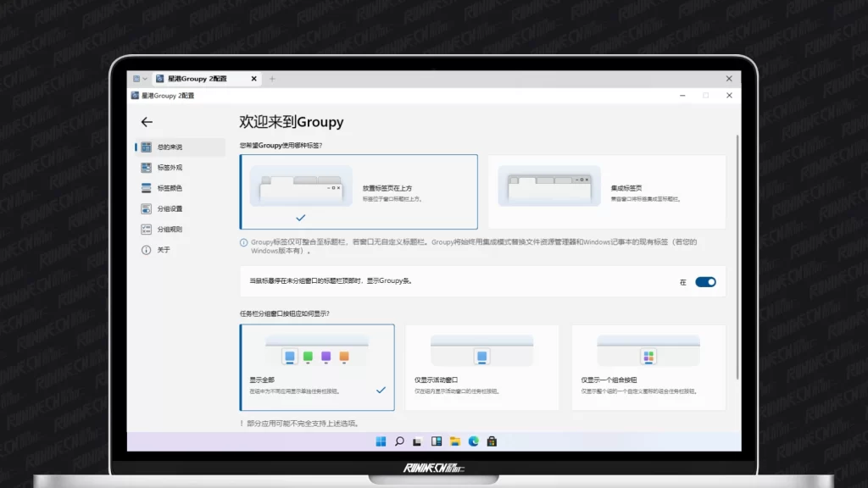Toggle the show Groupy bar on hover switch
The width and height of the screenshot is (868, 488).
point(705,282)
